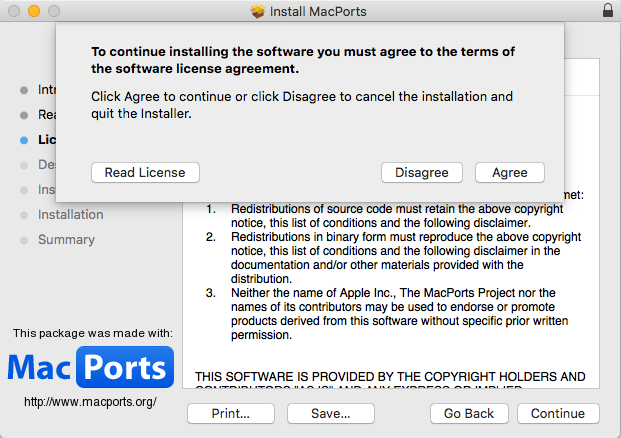Save the license with Save... button

pos(330,413)
